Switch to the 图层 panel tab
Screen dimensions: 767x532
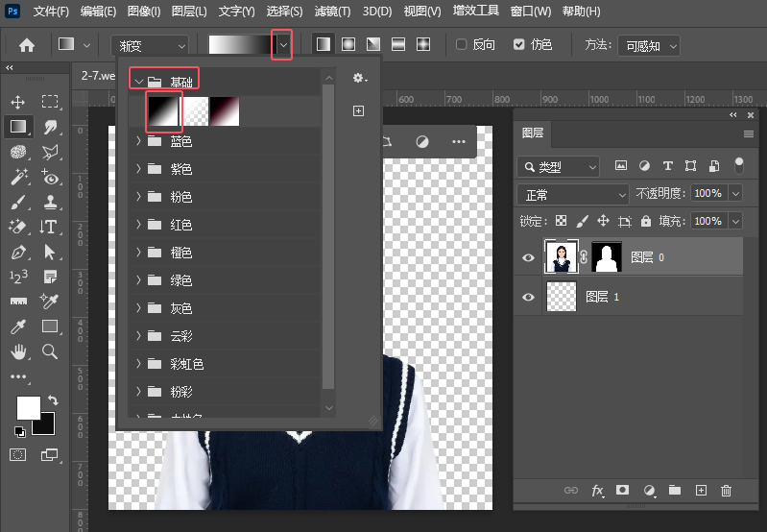pyautogui.click(x=532, y=133)
